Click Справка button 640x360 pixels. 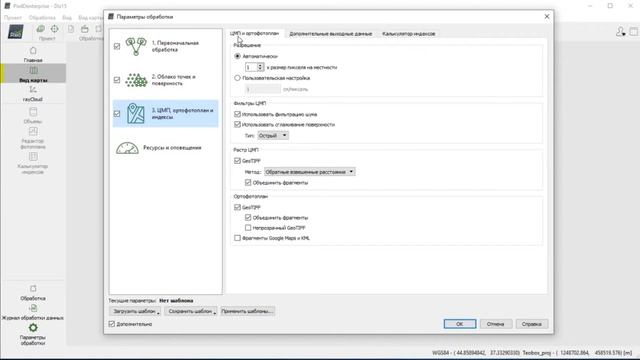[531, 324]
